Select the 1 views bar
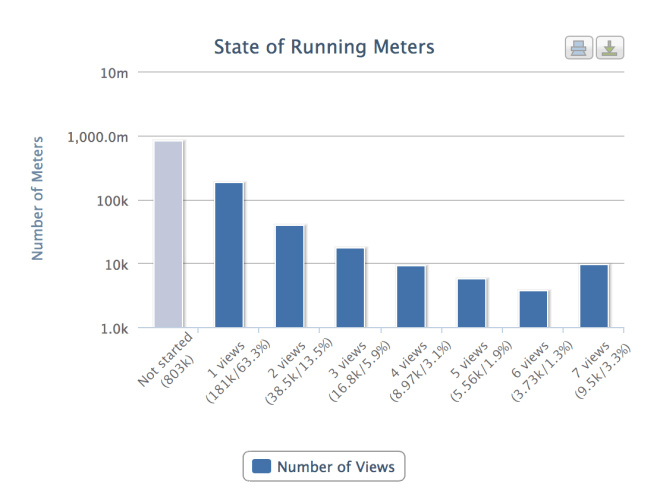This screenshot has width=660, height=503. click(229, 255)
